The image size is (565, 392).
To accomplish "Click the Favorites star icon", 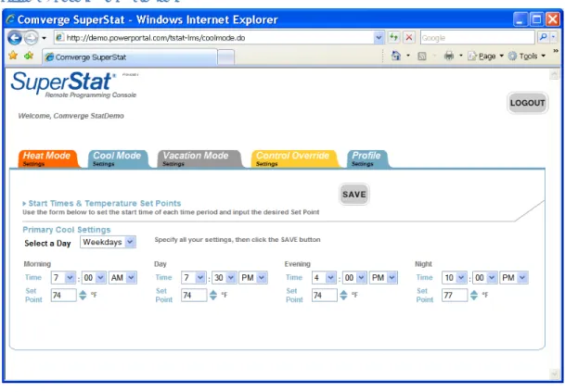I will (13, 56).
